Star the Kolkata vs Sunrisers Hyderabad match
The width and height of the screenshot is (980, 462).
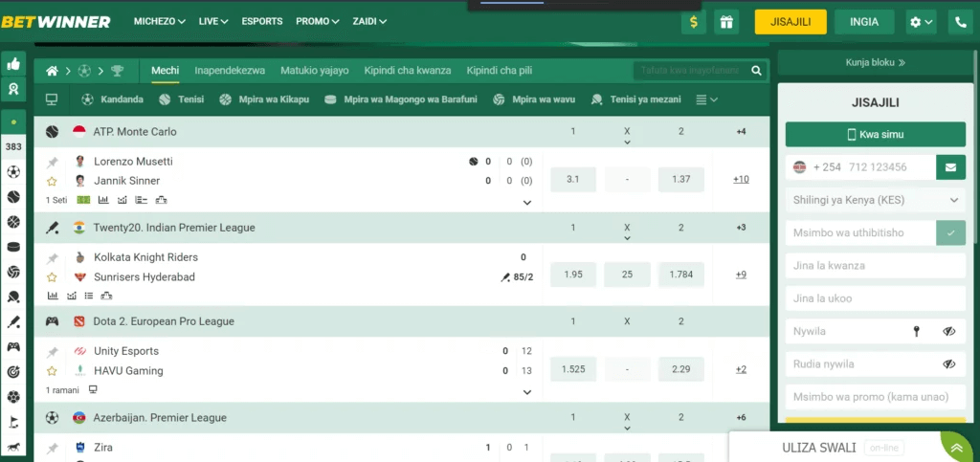(x=52, y=277)
